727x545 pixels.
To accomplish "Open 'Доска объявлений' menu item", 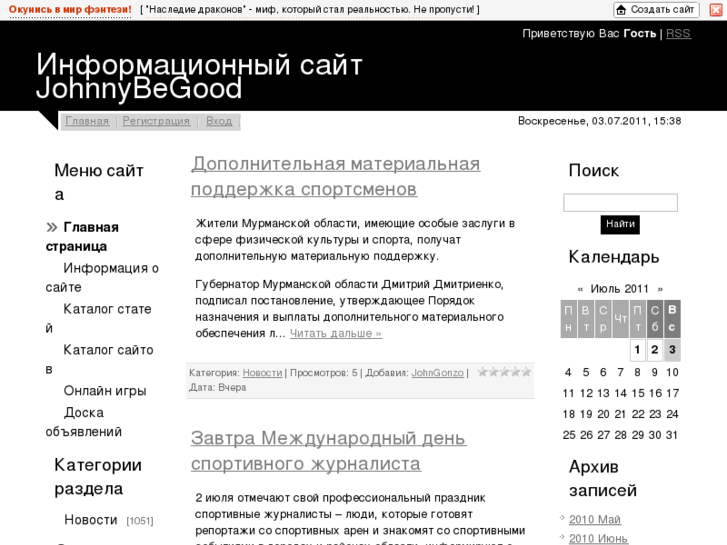I will [x=83, y=422].
